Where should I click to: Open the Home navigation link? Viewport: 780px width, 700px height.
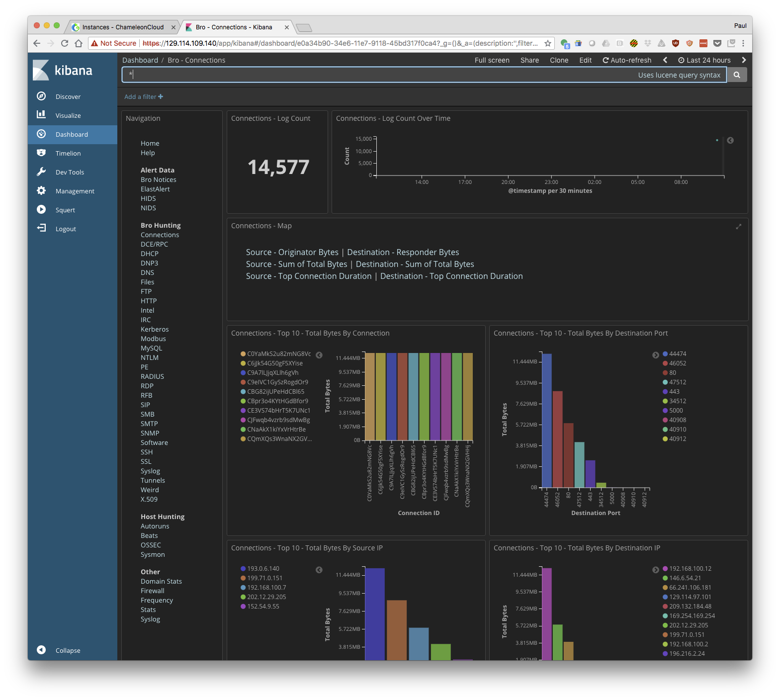(150, 143)
